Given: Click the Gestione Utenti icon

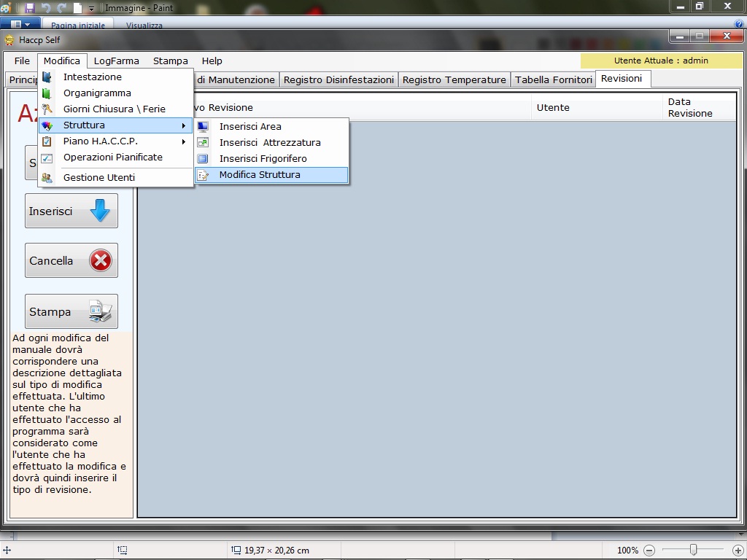Looking at the screenshot, I should [x=47, y=178].
